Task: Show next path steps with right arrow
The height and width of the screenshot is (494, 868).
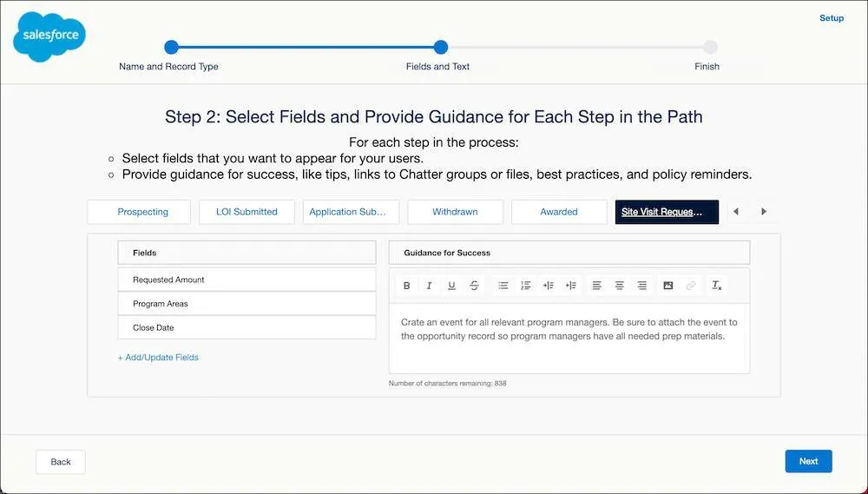Action: click(x=764, y=212)
